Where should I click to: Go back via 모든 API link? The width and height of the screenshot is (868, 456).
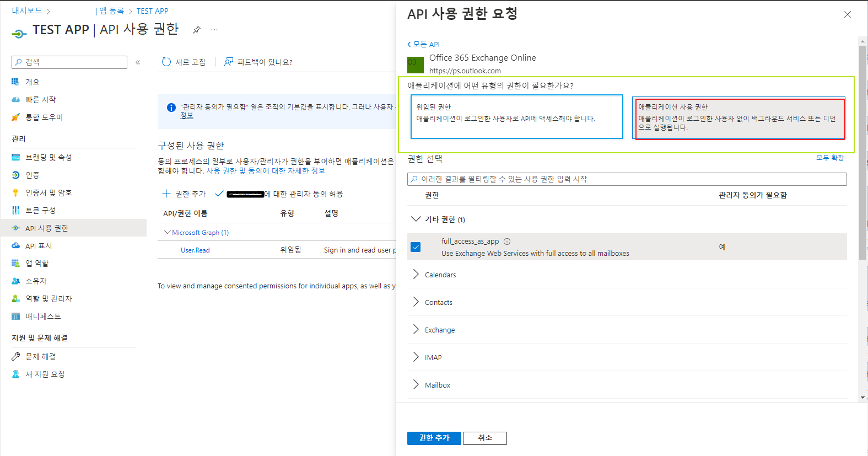[423, 44]
